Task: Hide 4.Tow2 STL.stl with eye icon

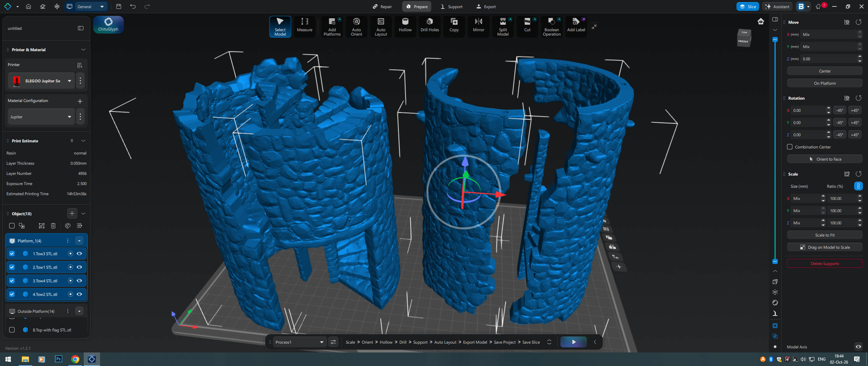Action: pos(79,294)
